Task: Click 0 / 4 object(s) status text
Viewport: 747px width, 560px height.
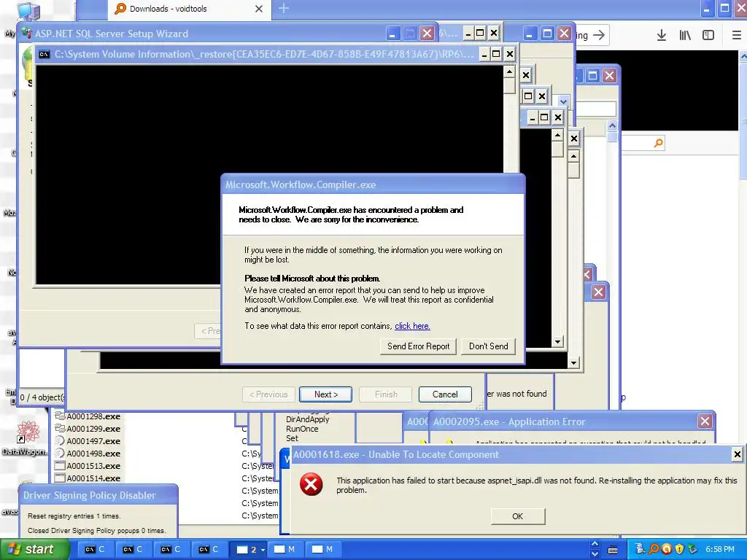Action: (x=41, y=397)
